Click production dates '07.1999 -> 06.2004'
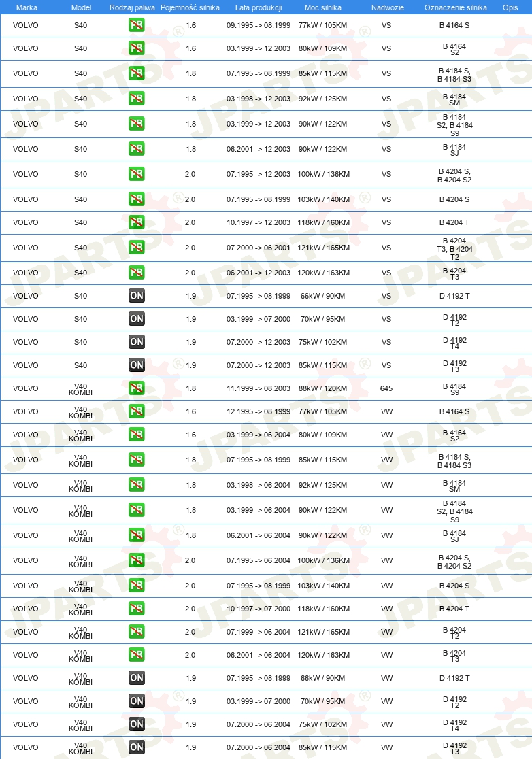Screen dimensions: 532x759 click(x=259, y=632)
